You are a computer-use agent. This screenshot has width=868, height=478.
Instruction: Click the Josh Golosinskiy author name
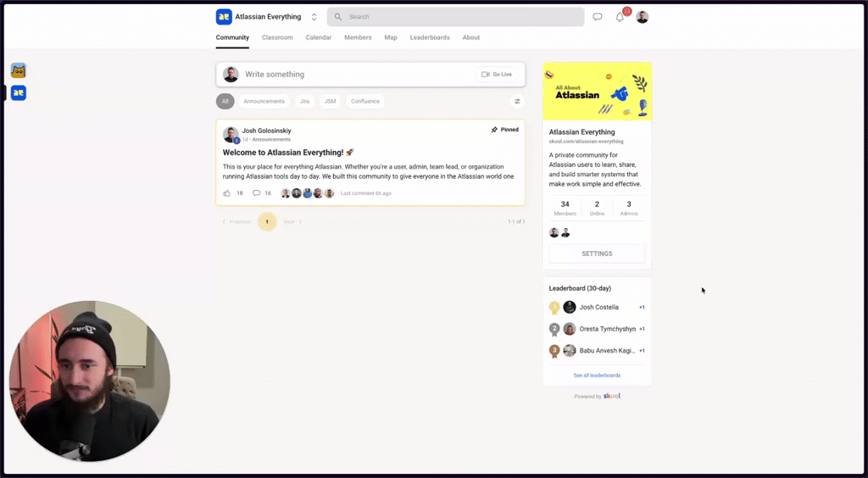pos(266,131)
